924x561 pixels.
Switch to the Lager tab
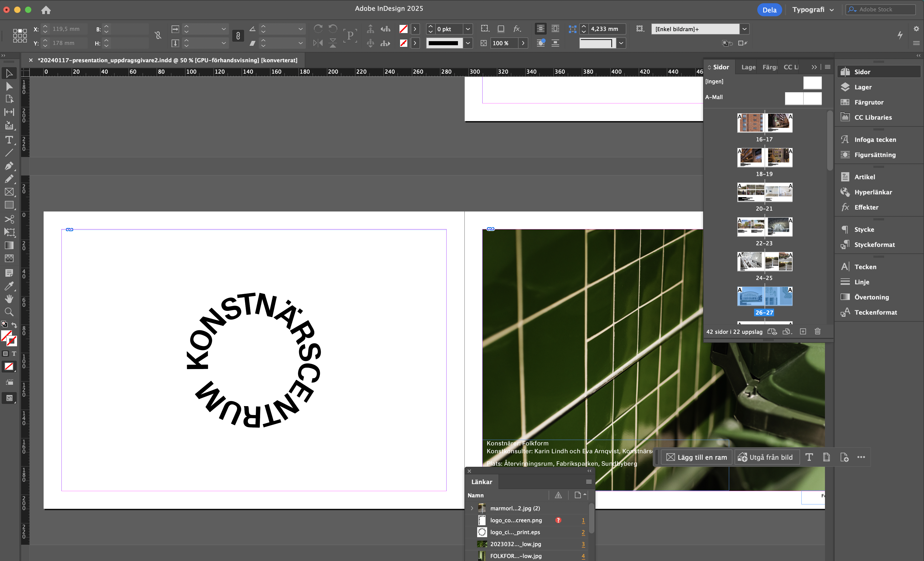(x=748, y=67)
